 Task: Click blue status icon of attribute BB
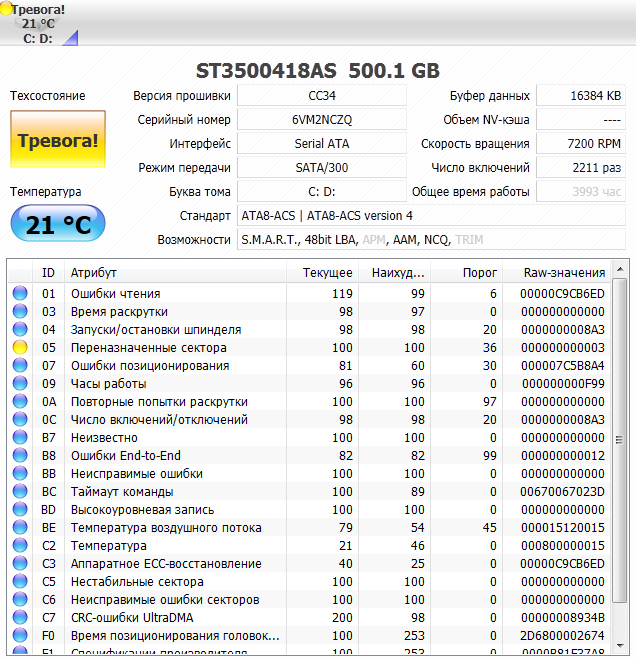pyautogui.click(x=20, y=474)
